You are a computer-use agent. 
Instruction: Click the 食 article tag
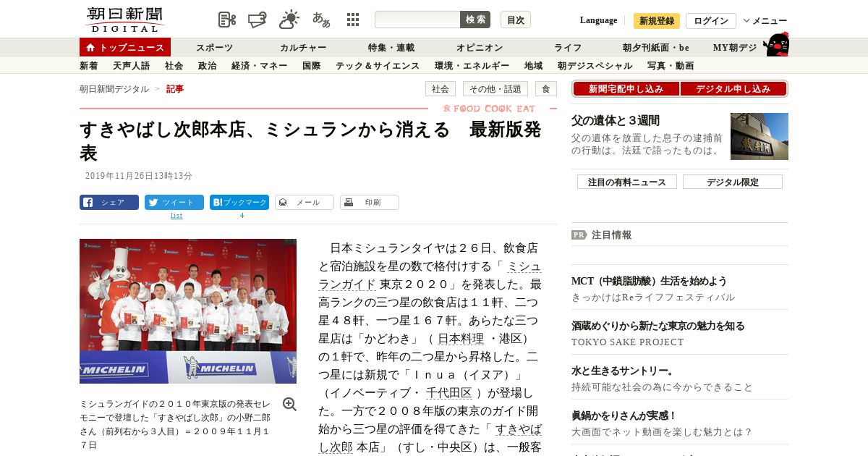(x=546, y=89)
